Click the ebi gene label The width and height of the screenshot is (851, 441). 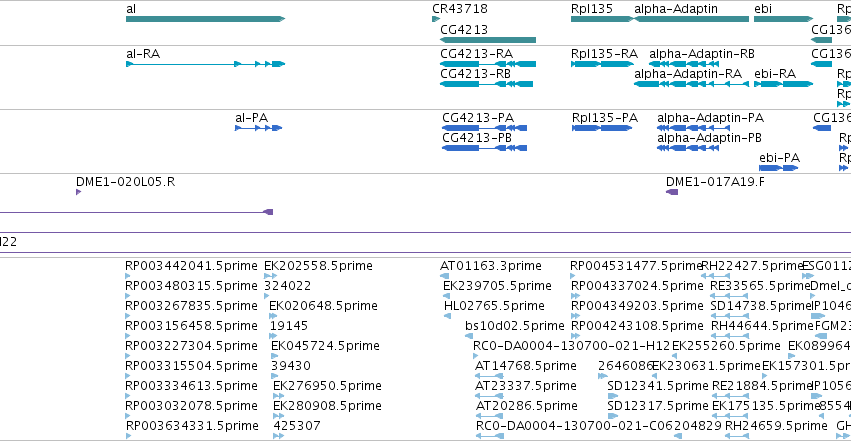[x=763, y=9]
